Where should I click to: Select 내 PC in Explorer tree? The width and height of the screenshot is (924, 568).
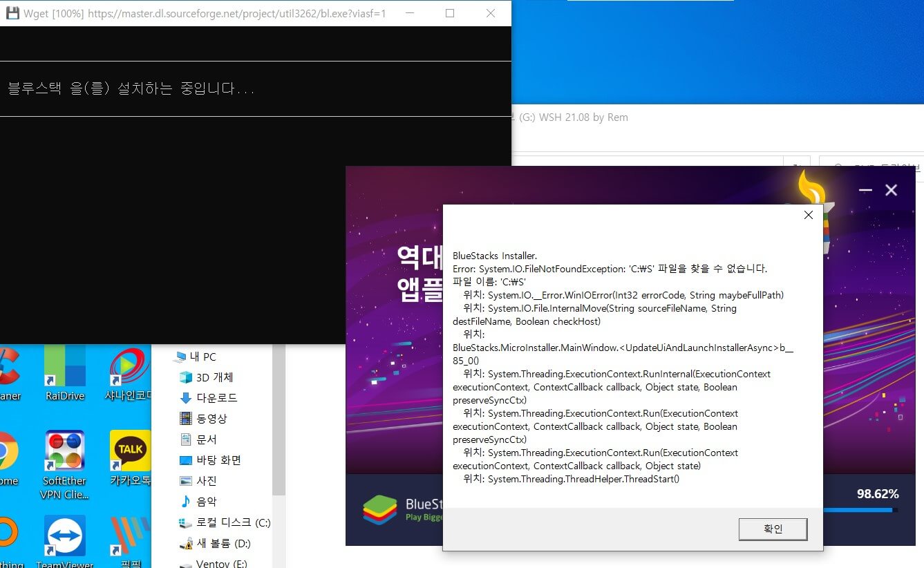tap(196, 357)
